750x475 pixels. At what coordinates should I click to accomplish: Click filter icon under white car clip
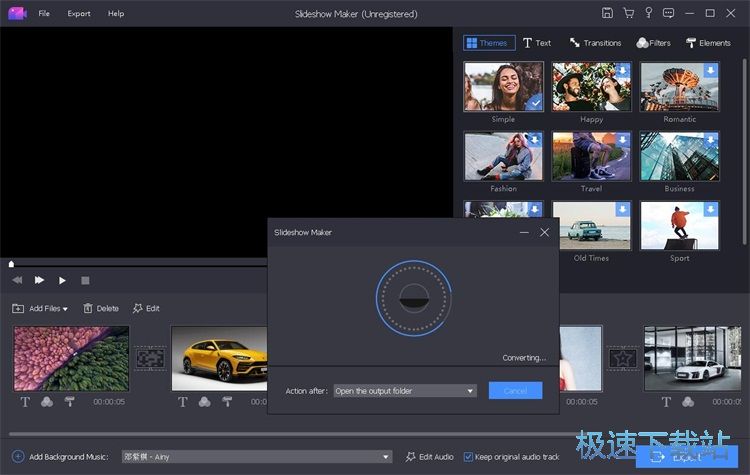(x=688, y=402)
